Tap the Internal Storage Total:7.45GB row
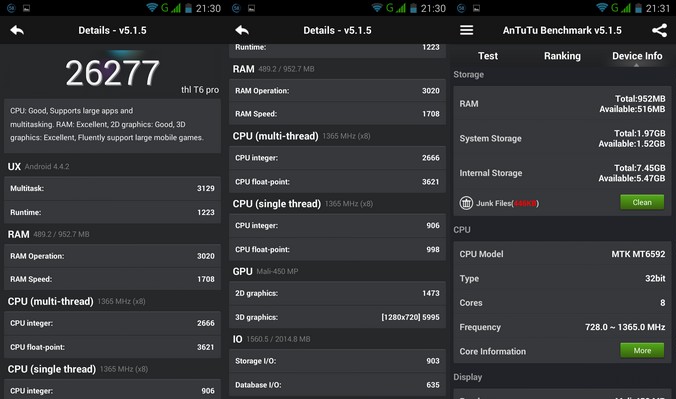676x399 pixels. (x=562, y=173)
